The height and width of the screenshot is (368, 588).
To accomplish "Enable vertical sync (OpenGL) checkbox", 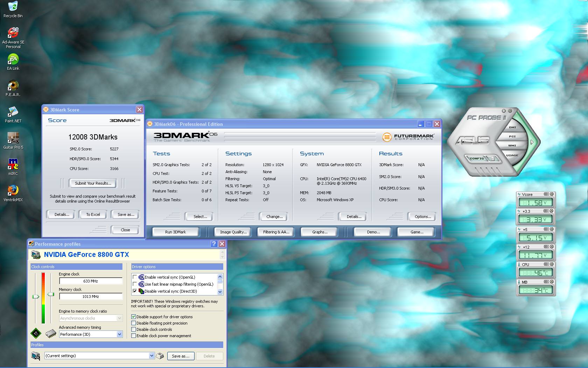I will [135, 277].
